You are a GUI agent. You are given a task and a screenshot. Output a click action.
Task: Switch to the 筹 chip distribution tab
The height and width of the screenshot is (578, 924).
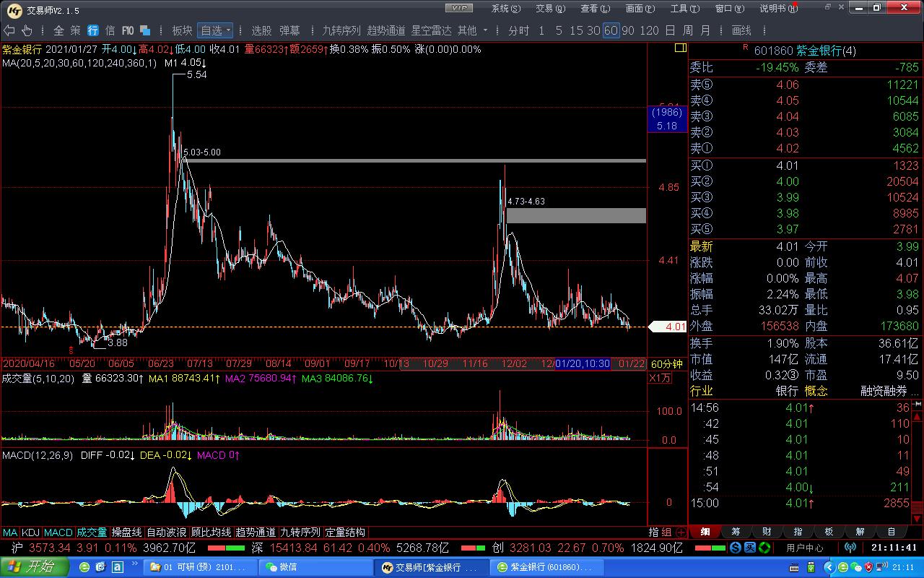pos(736,532)
